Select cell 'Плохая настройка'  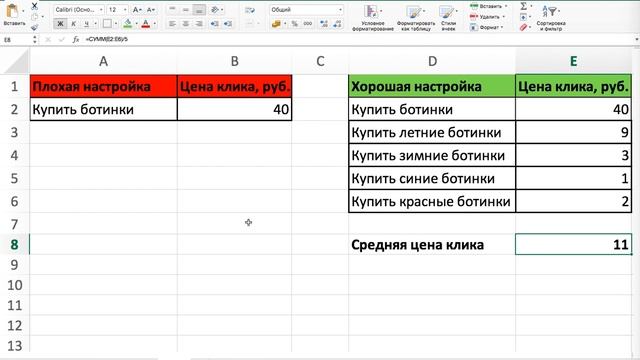click(x=103, y=86)
